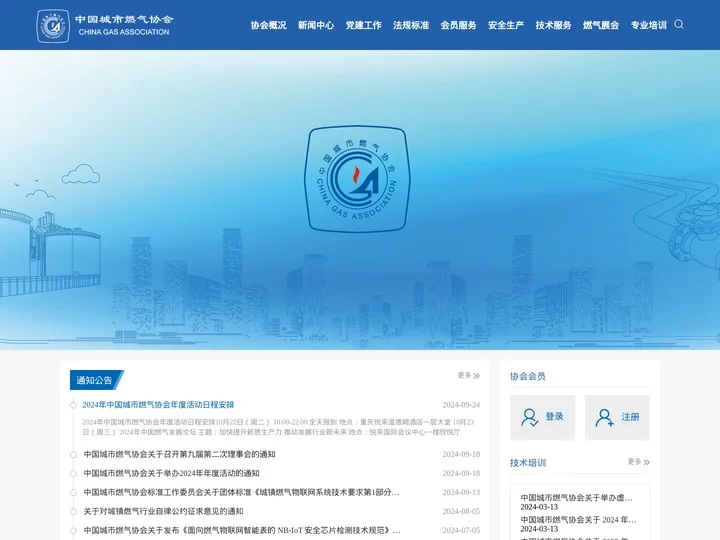This screenshot has width=720, height=540.
Task: Click the 登录 member button
Action: pyautogui.click(x=542, y=417)
